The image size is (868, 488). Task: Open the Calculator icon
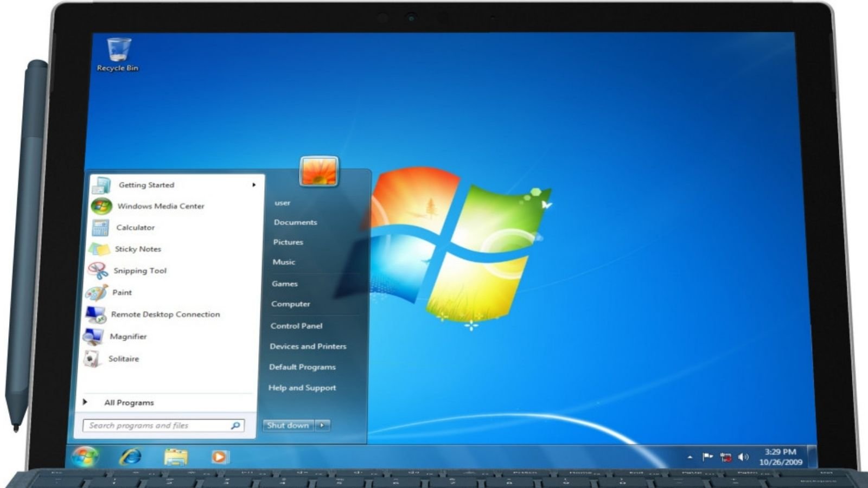tap(100, 228)
